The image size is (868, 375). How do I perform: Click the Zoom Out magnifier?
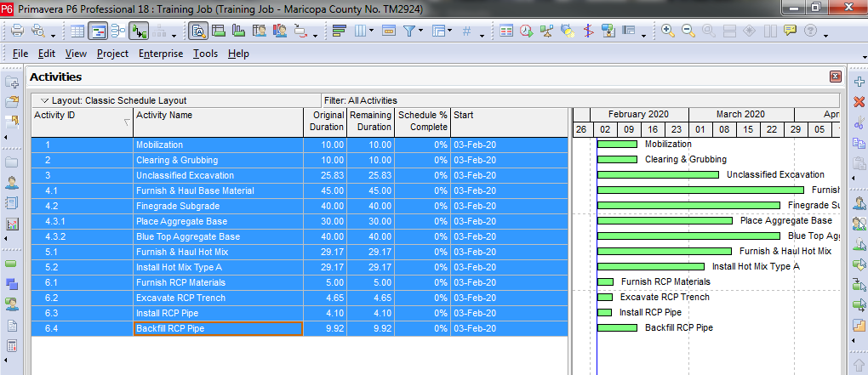688,31
